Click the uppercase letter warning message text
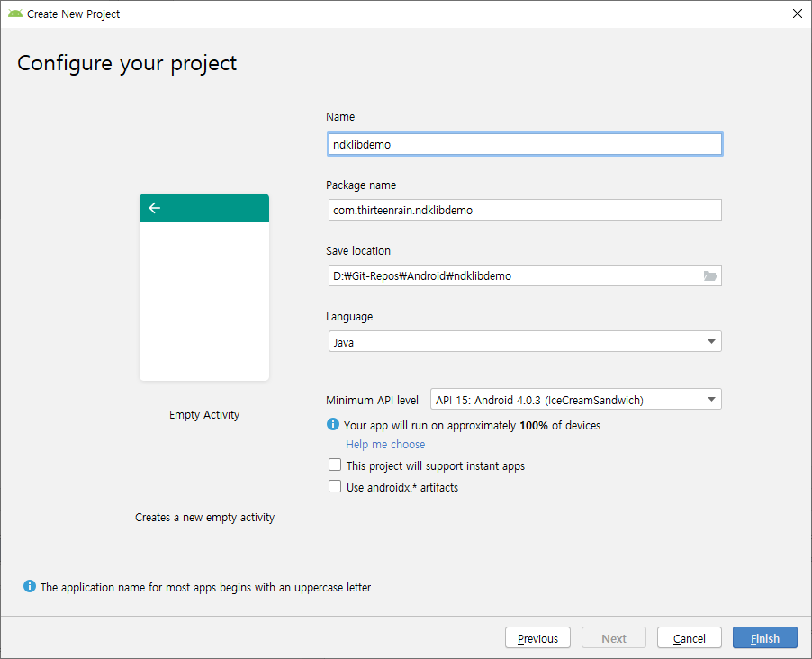The height and width of the screenshot is (659, 812). (x=205, y=588)
